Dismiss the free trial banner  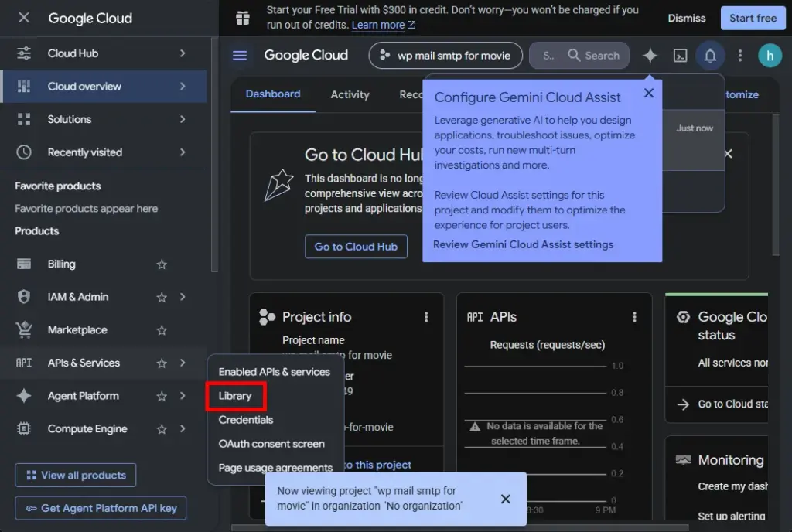[687, 18]
